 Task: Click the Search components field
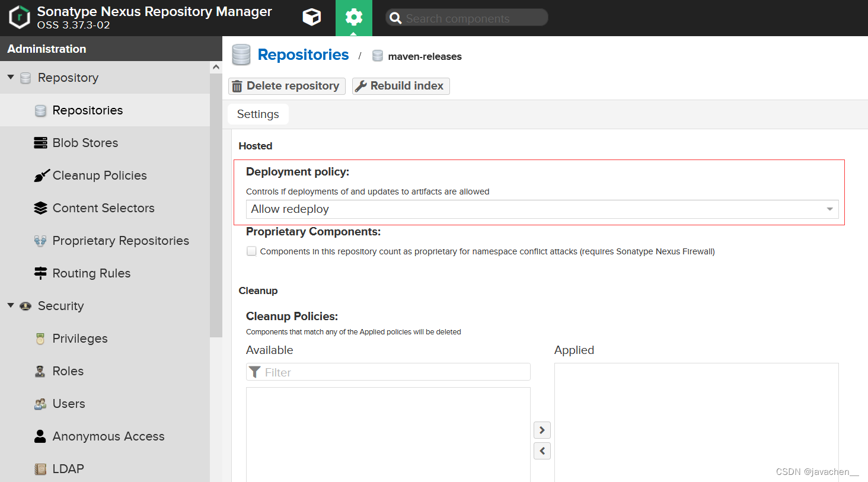click(467, 18)
